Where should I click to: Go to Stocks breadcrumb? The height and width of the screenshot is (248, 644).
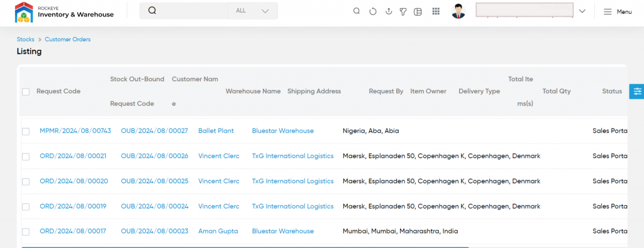pos(25,40)
